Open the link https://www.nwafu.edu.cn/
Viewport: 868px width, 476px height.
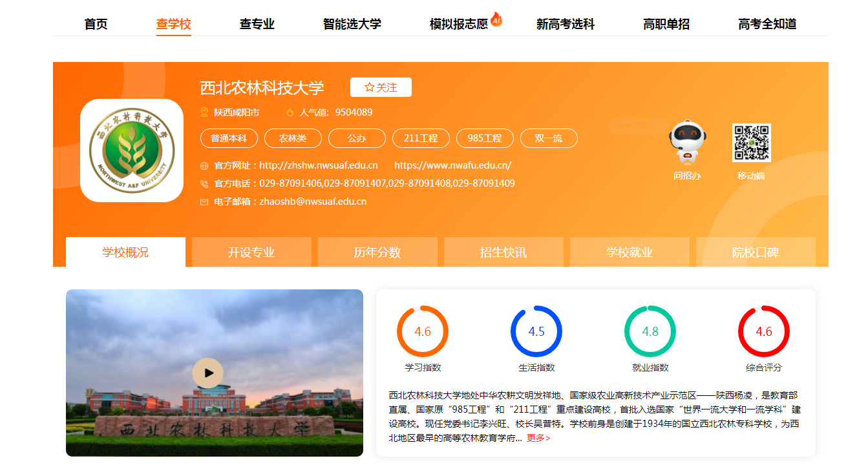pyautogui.click(x=452, y=165)
